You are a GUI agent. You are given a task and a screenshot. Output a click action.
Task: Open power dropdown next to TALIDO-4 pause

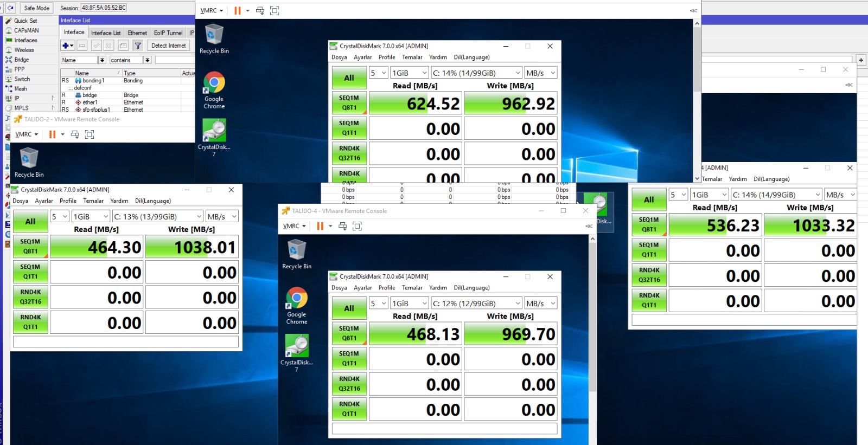[x=330, y=226]
